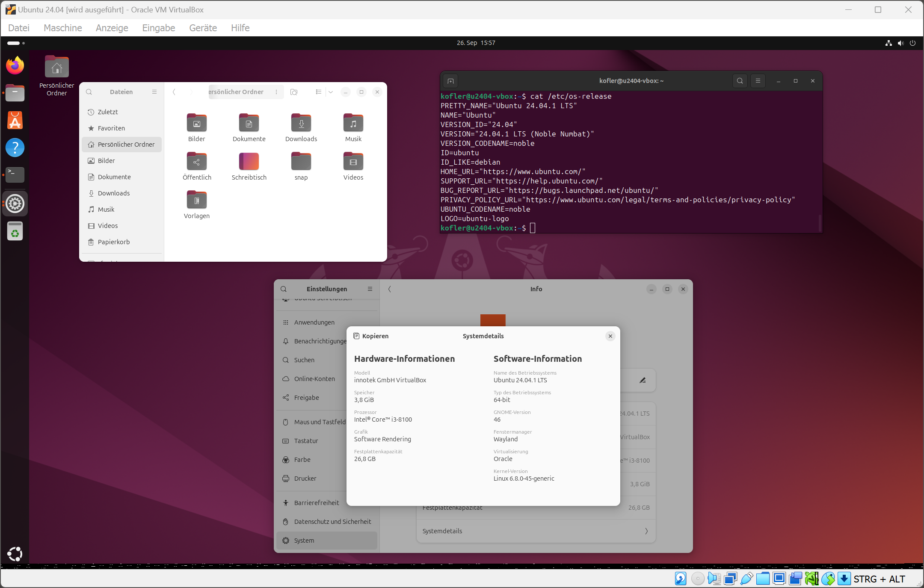Go back in Dateien navigation
The width and height of the screenshot is (924, 588).
[x=174, y=92]
